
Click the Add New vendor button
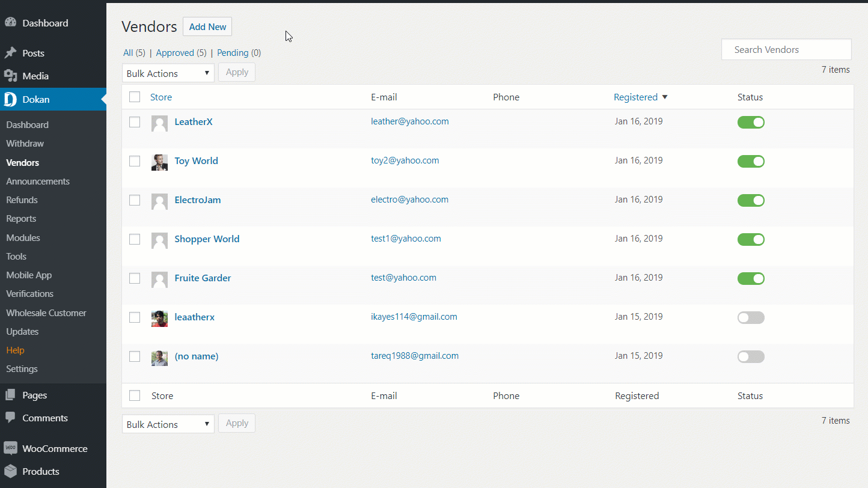coord(207,26)
